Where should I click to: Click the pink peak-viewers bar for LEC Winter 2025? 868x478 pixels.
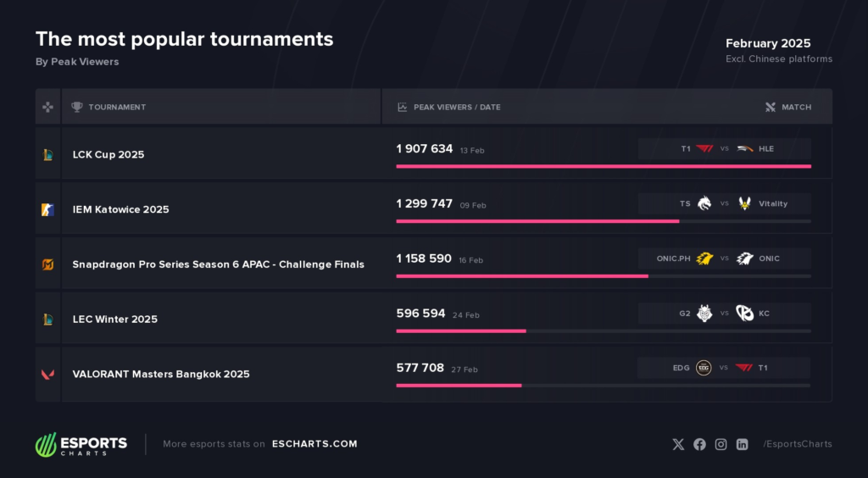(461, 331)
